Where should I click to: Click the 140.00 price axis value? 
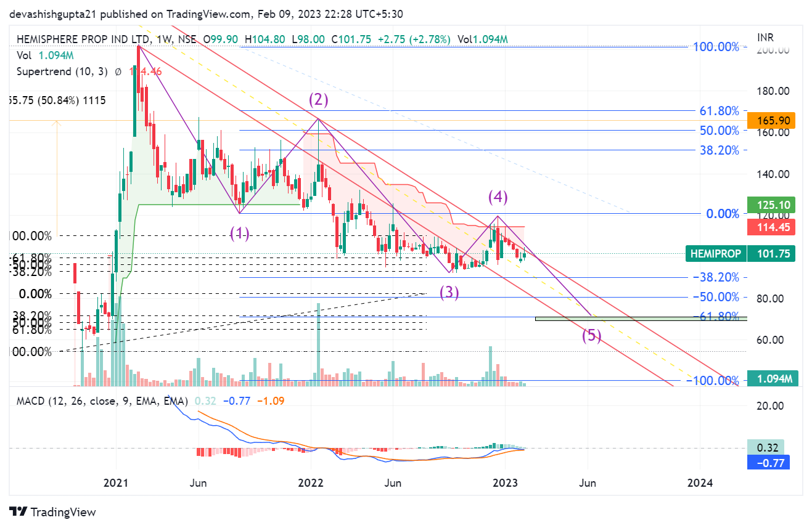pos(774,174)
